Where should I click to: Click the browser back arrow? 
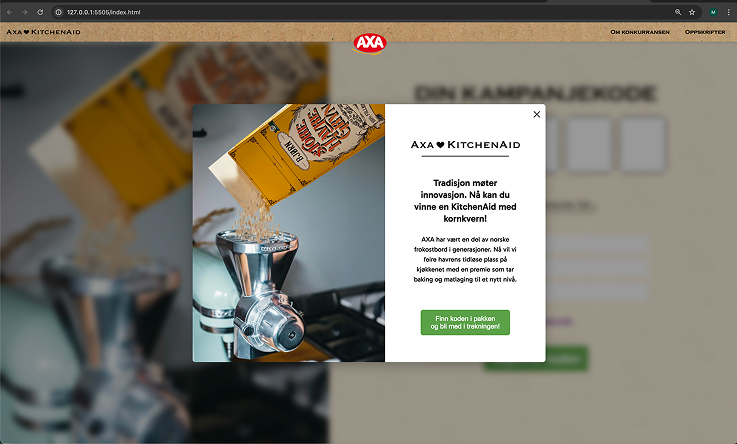[9, 12]
